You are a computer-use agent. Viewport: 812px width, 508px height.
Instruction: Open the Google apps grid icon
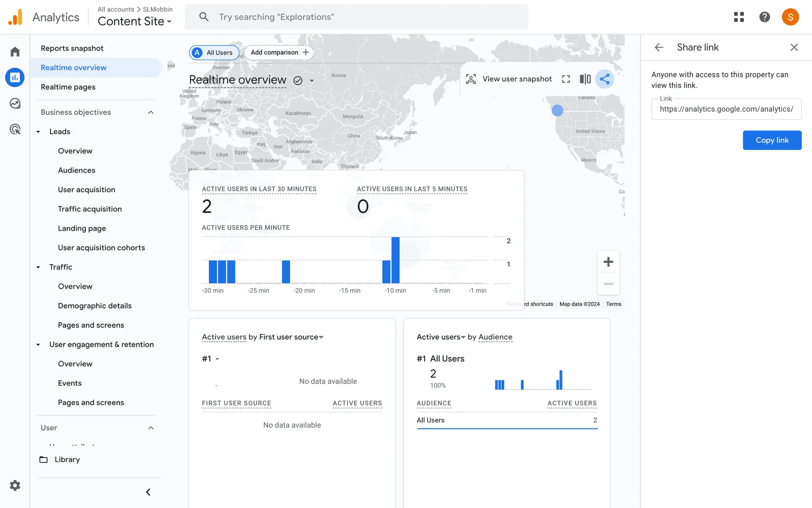tap(738, 17)
